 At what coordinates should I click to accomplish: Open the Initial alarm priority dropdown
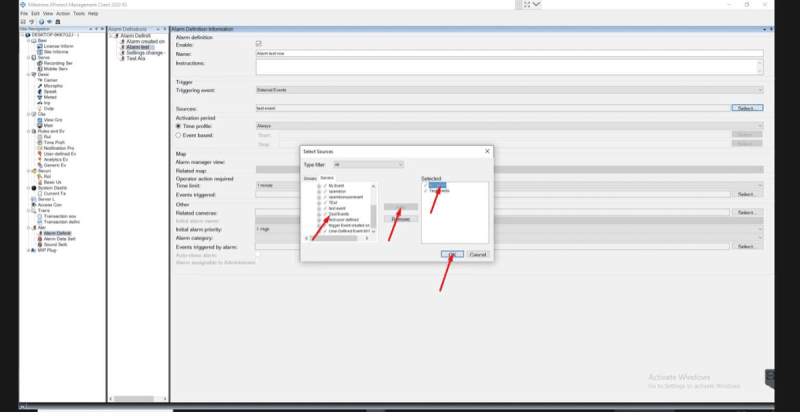pyautogui.click(x=510, y=229)
